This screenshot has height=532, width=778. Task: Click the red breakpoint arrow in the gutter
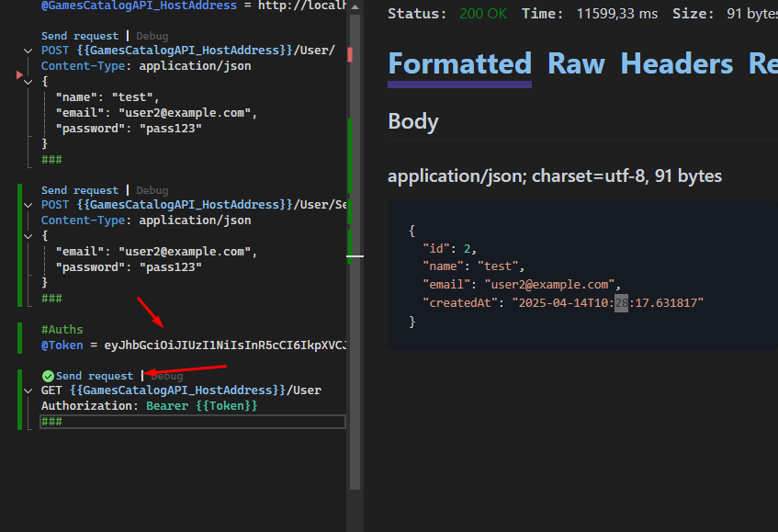[19, 75]
